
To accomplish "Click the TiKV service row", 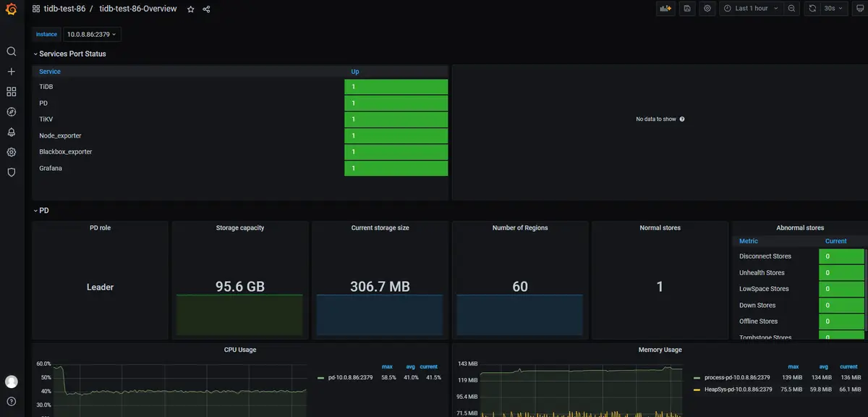I will click(x=240, y=119).
